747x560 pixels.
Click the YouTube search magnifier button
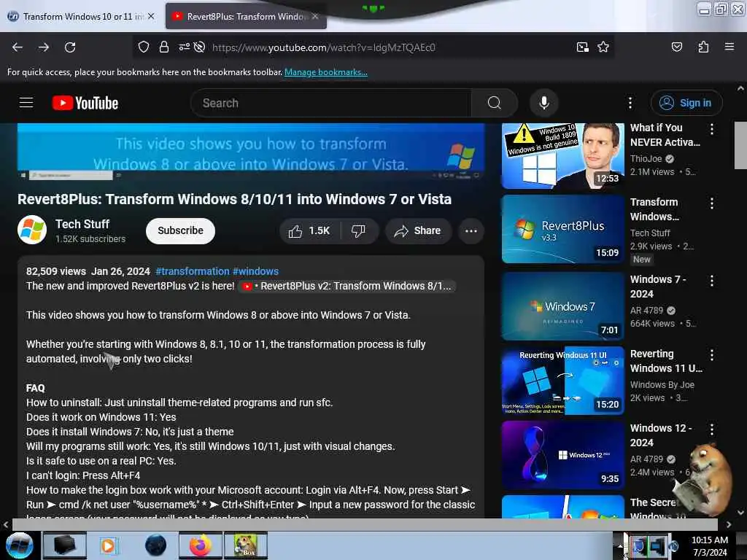(x=495, y=103)
